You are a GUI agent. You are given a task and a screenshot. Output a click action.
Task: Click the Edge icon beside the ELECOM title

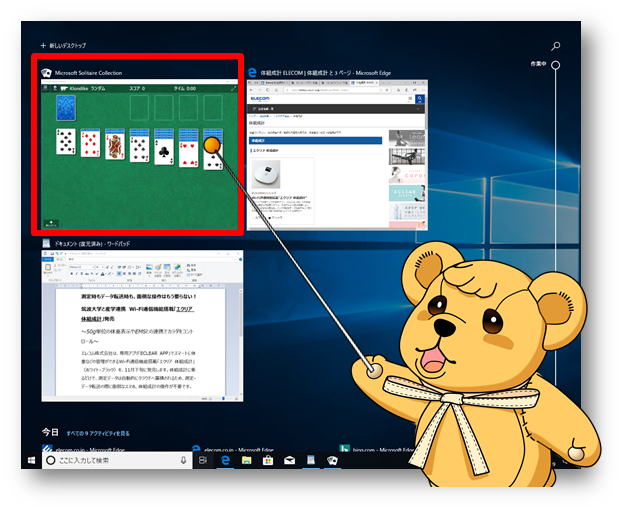coord(252,73)
